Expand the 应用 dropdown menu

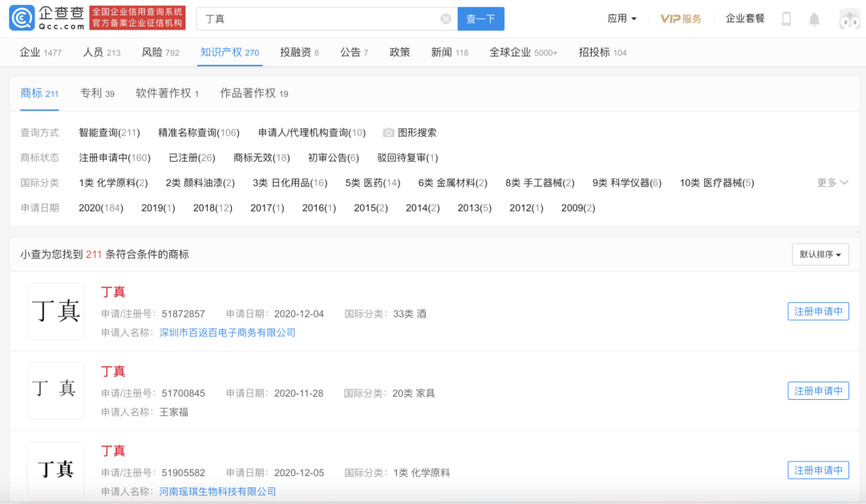pos(621,18)
